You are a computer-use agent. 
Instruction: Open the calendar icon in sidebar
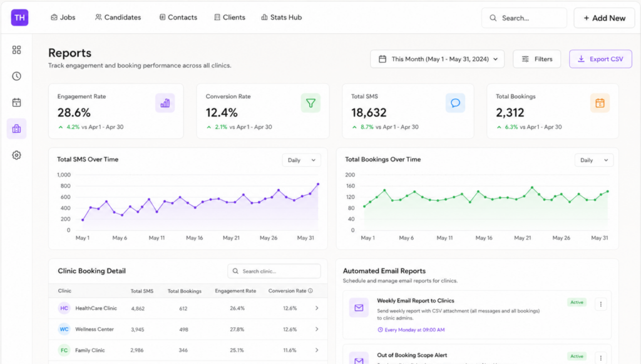[16, 103]
